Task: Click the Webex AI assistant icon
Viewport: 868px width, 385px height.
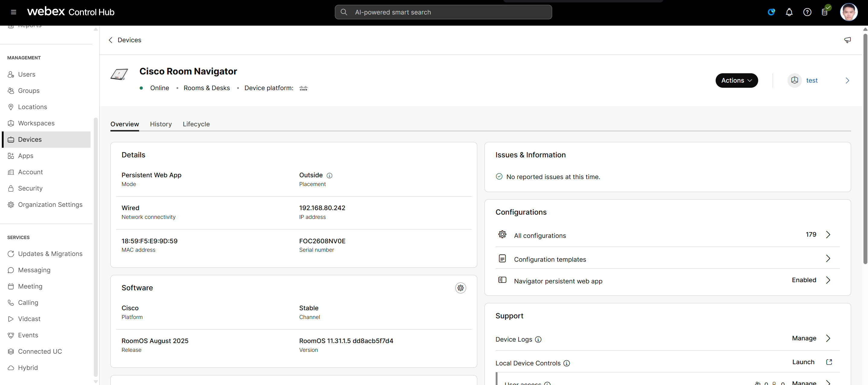Action: (x=771, y=12)
